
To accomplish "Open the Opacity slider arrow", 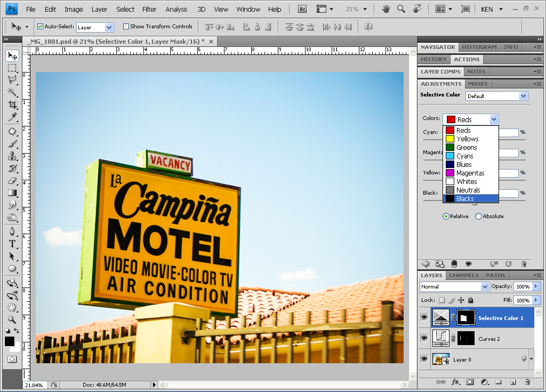I will pos(536,286).
